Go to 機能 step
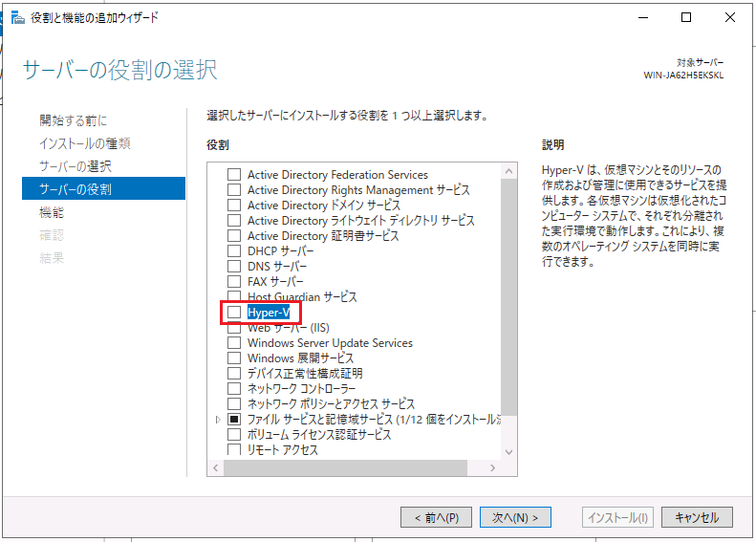This screenshot has width=756, height=542. pyautogui.click(x=52, y=212)
